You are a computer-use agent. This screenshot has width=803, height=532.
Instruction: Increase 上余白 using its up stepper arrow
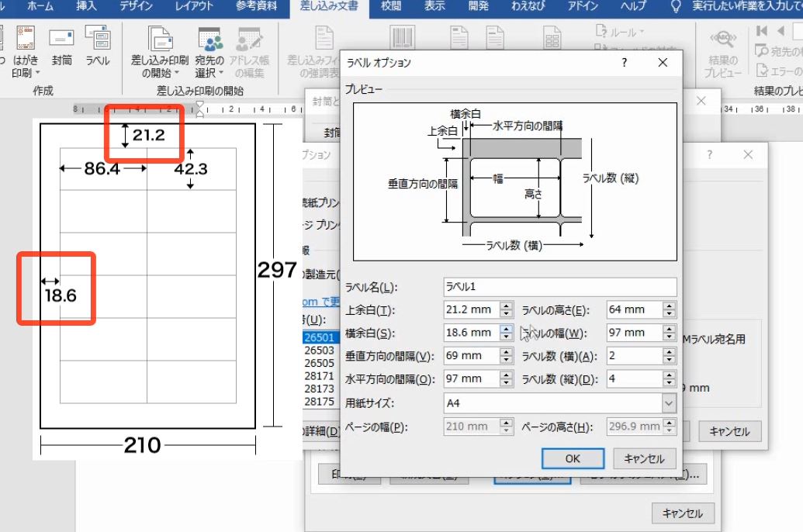504,306
